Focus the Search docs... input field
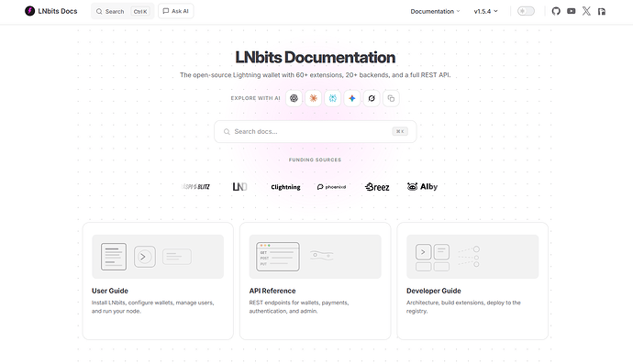Viewport: 633px width, 364px height. click(x=315, y=131)
